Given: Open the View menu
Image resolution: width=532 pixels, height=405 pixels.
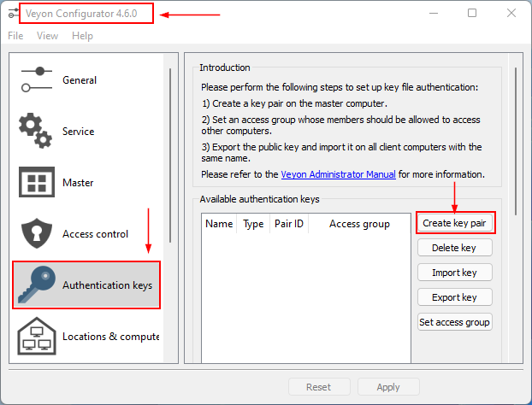Looking at the screenshot, I should [48, 36].
